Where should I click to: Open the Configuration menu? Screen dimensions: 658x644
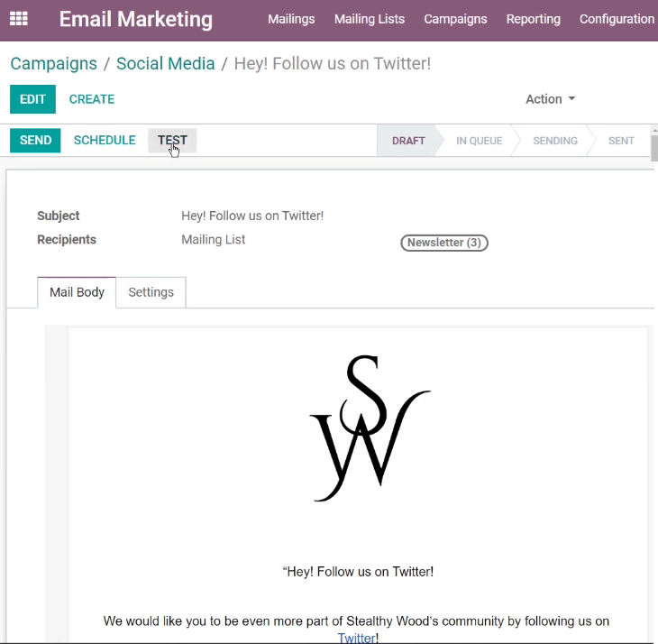617,19
